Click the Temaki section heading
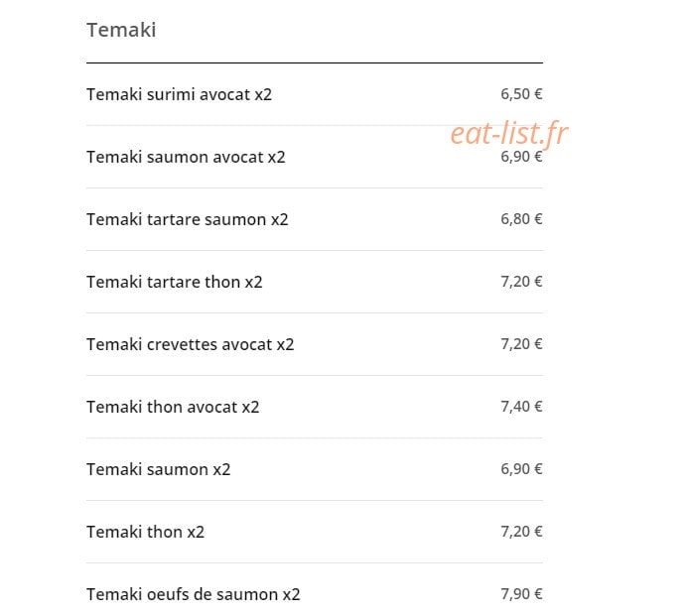 [121, 30]
